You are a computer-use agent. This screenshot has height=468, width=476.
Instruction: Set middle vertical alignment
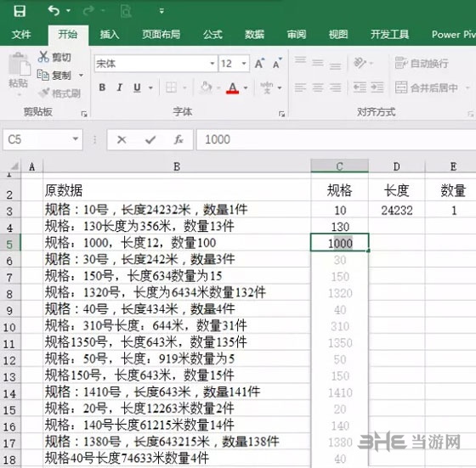[x=318, y=63]
